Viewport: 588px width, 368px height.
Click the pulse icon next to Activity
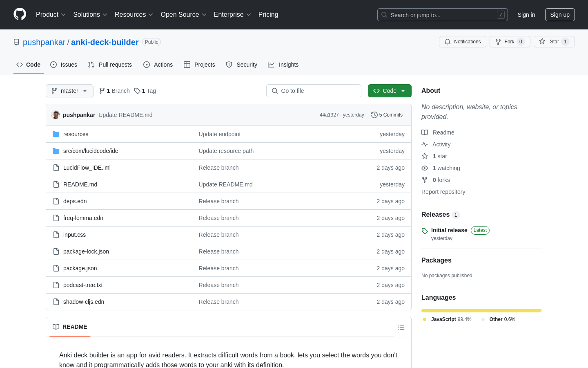pyautogui.click(x=425, y=144)
